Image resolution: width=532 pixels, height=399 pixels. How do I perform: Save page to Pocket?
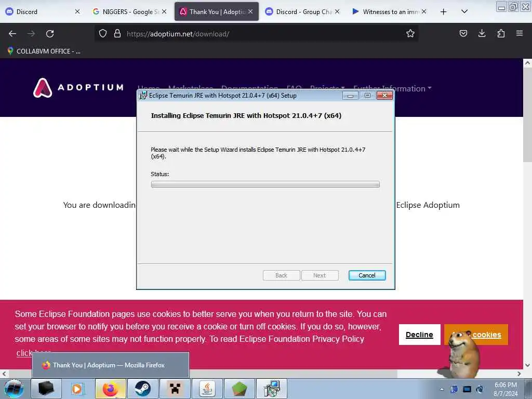click(463, 33)
